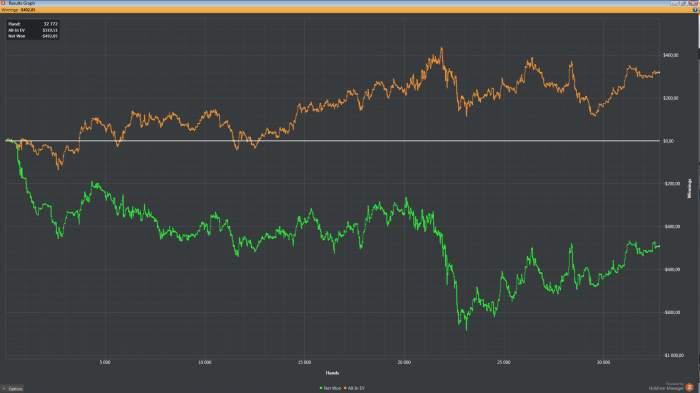700x393 pixels.
Task: Click the Winnings y-axis title
Action: tap(689, 188)
